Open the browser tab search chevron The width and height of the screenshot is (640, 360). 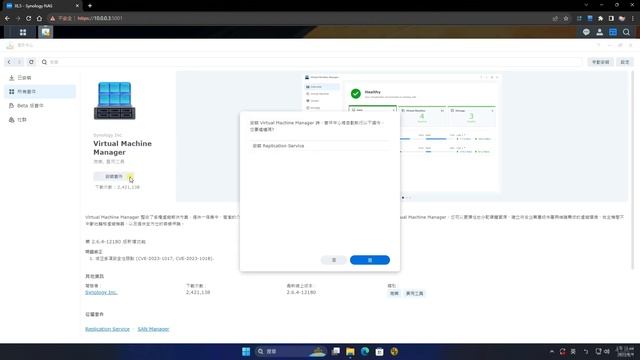pyautogui.click(x=586, y=5)
